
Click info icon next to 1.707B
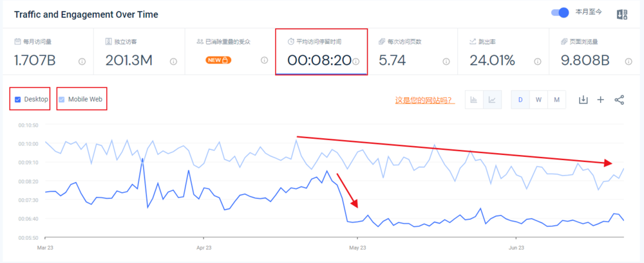82,62
